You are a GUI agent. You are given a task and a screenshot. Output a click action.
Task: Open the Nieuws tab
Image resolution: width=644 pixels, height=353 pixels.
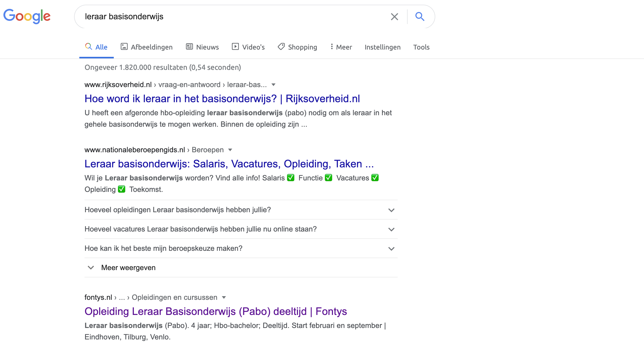click(x=202, y=47)
